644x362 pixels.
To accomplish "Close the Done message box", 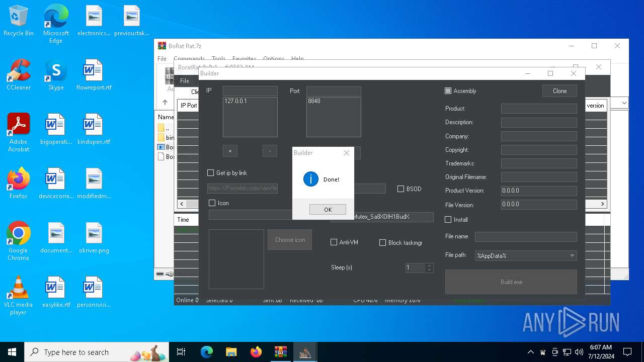I will 346,153.
